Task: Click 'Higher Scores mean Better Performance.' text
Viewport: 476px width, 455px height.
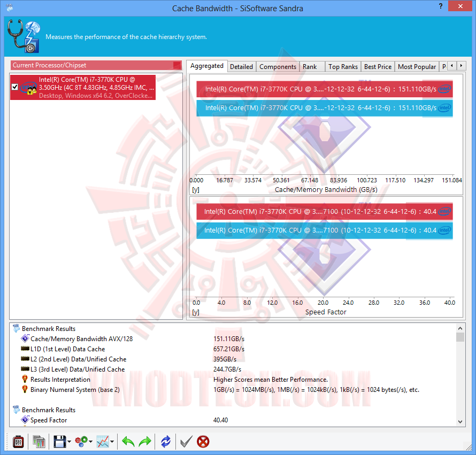Action: click(x=271, y=380)
